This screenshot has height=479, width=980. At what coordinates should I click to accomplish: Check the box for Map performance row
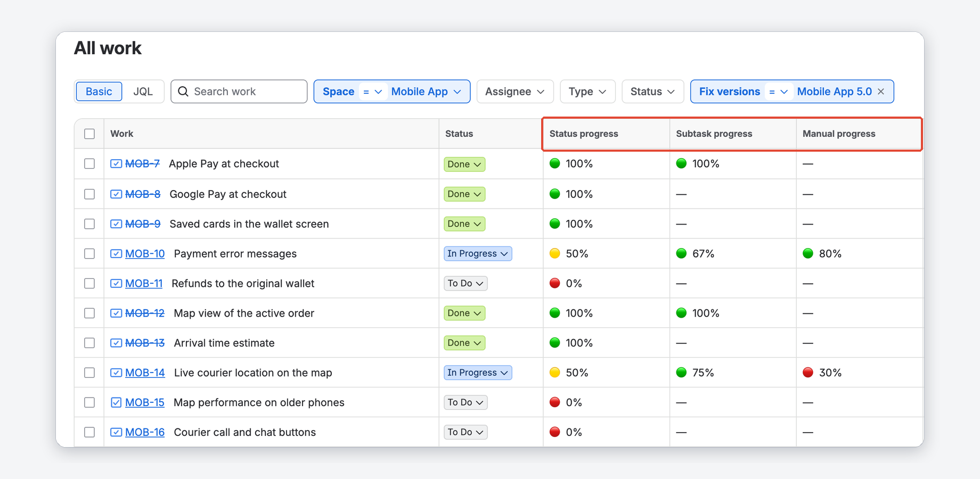click(x=89, y=402)
